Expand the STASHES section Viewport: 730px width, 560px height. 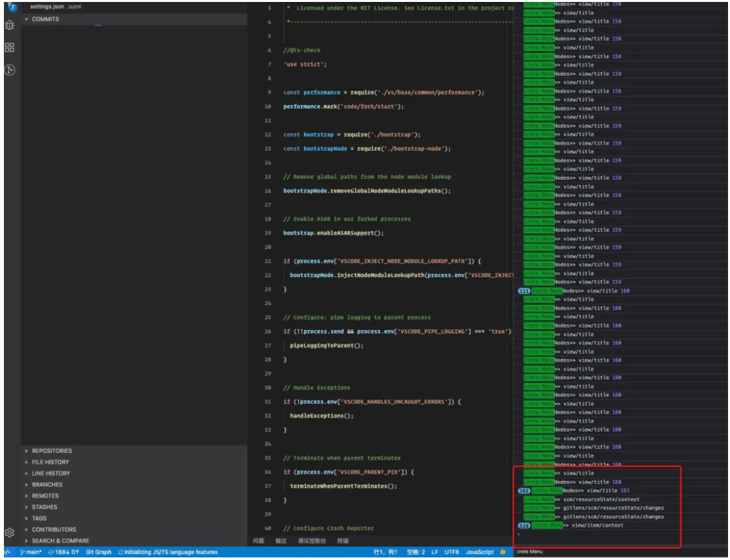pos(134,507)
